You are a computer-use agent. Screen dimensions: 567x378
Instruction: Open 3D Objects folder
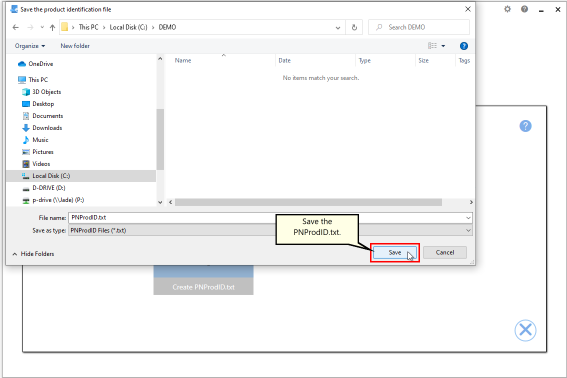(x=42, y=92)
